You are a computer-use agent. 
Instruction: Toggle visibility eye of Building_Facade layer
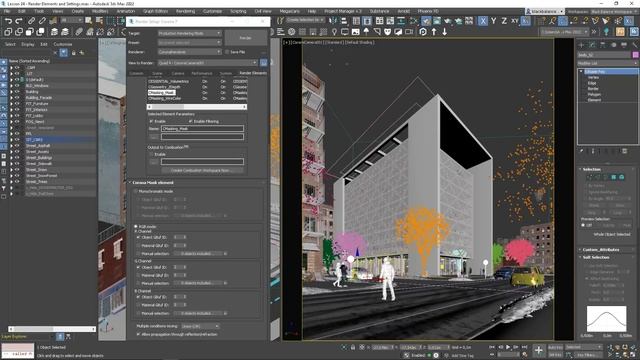pos(17,98)
